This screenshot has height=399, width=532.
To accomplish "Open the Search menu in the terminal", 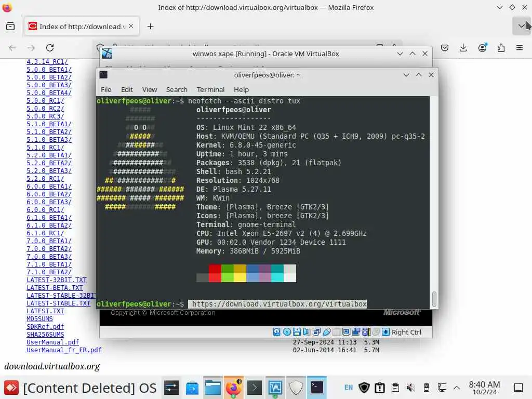I will (x=177, y=89).
